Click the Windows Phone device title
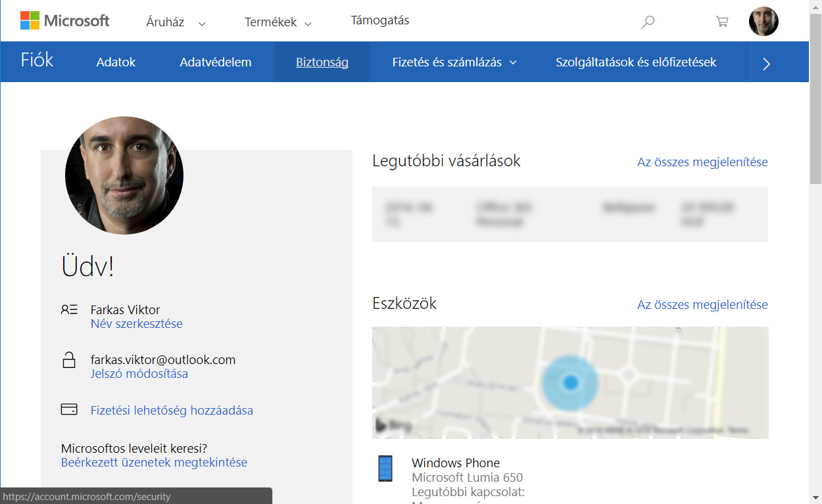The height and width of the screenshot is (504, 822). click(x=456, y=463)
